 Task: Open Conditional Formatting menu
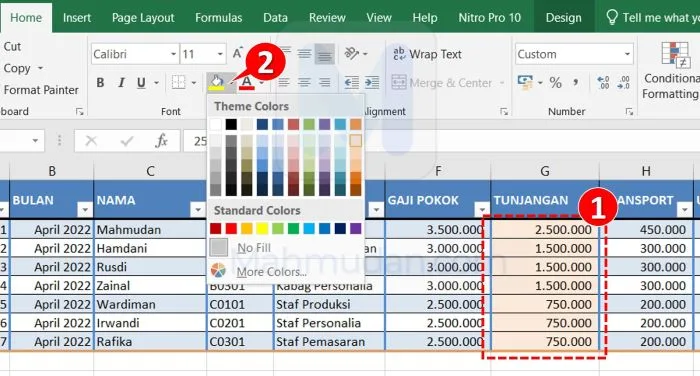click(671, 71)
